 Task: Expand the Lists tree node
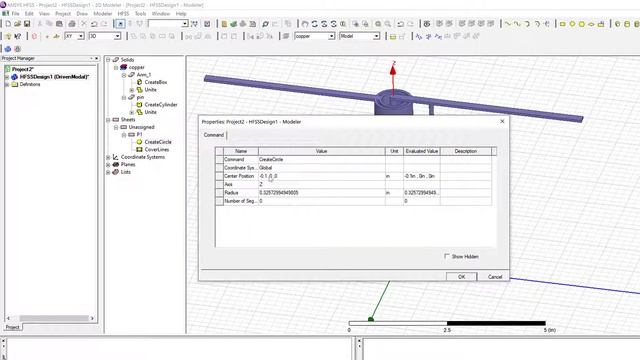click(109, 172)
